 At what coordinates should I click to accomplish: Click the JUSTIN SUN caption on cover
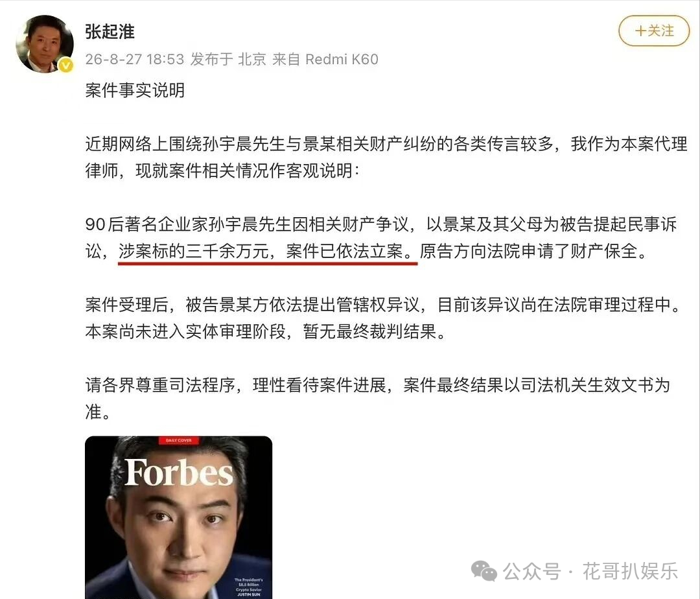pos(249,594)
